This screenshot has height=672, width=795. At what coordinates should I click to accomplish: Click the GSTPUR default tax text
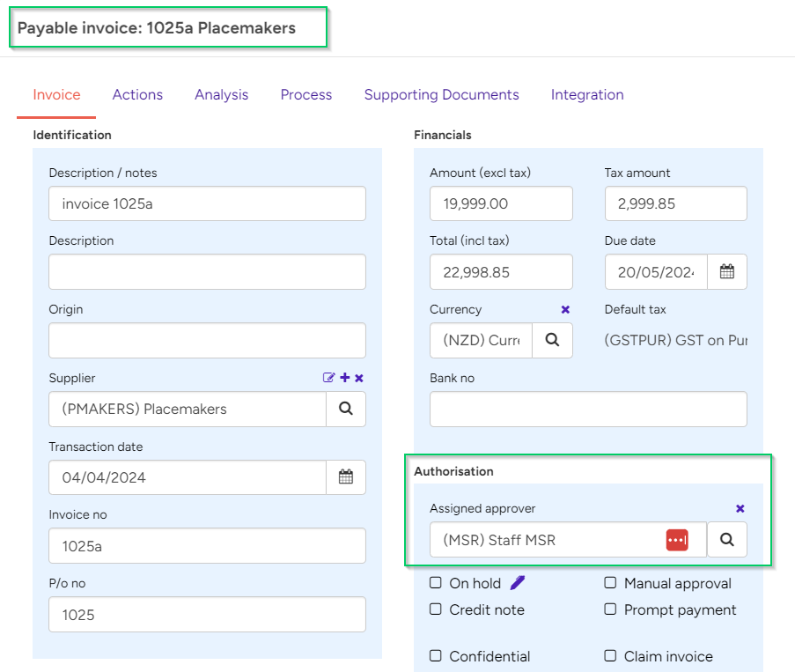[676, 340]
